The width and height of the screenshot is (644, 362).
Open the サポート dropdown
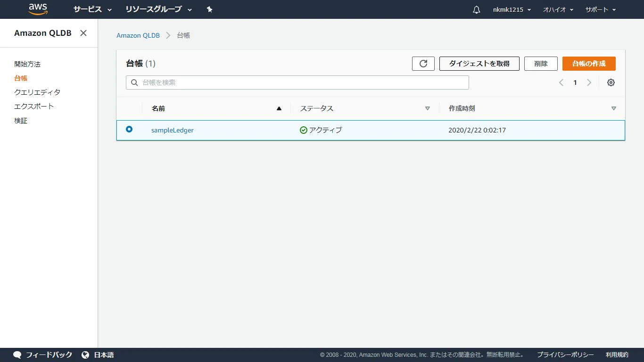(601, 9)
